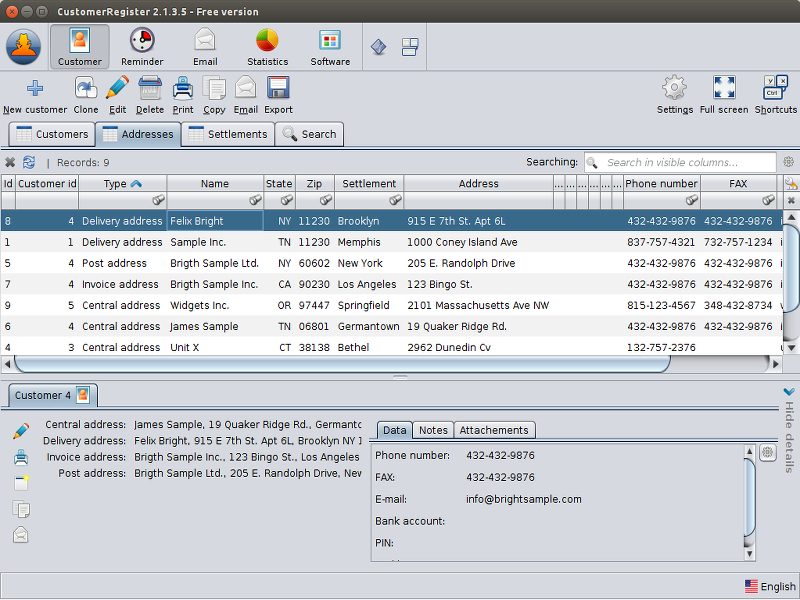Export records with the floppy disk icon
The image size is (800, 600).
(278, 89)
